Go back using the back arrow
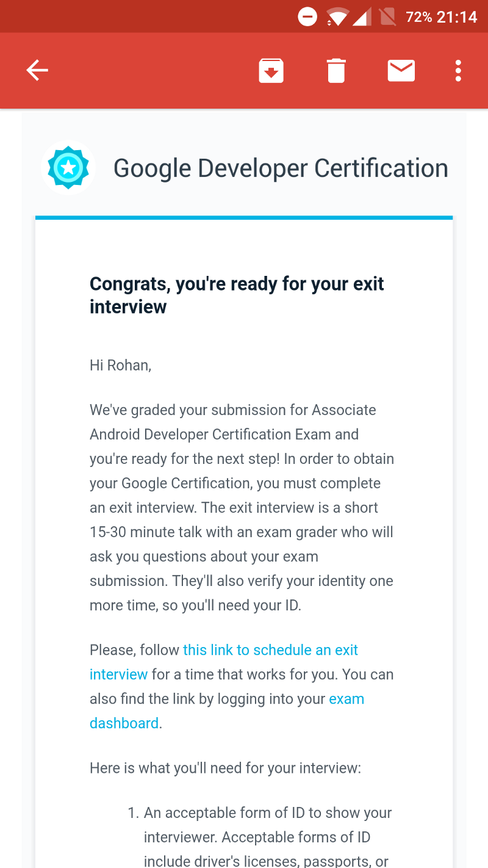Screen dimensions: 488x868 click(37, 71)
